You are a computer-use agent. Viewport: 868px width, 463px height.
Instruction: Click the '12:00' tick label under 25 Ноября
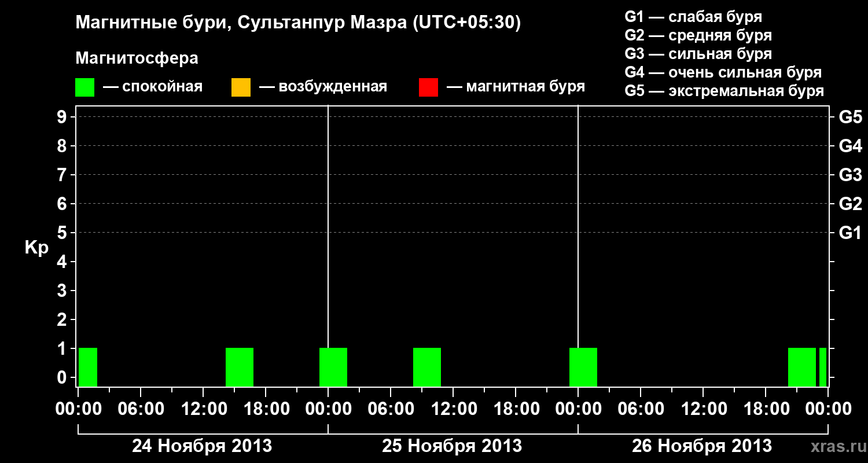click(x=453, y=409)
